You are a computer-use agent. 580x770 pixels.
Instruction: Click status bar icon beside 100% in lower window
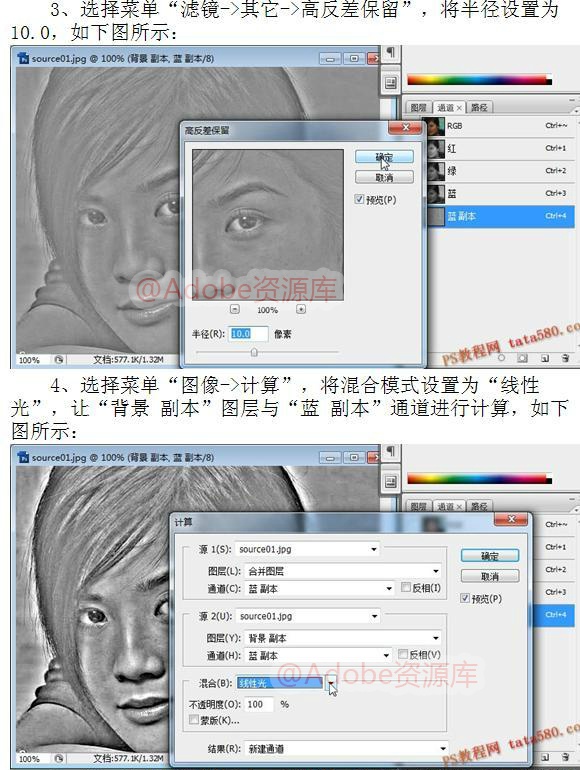click(59, 758)
